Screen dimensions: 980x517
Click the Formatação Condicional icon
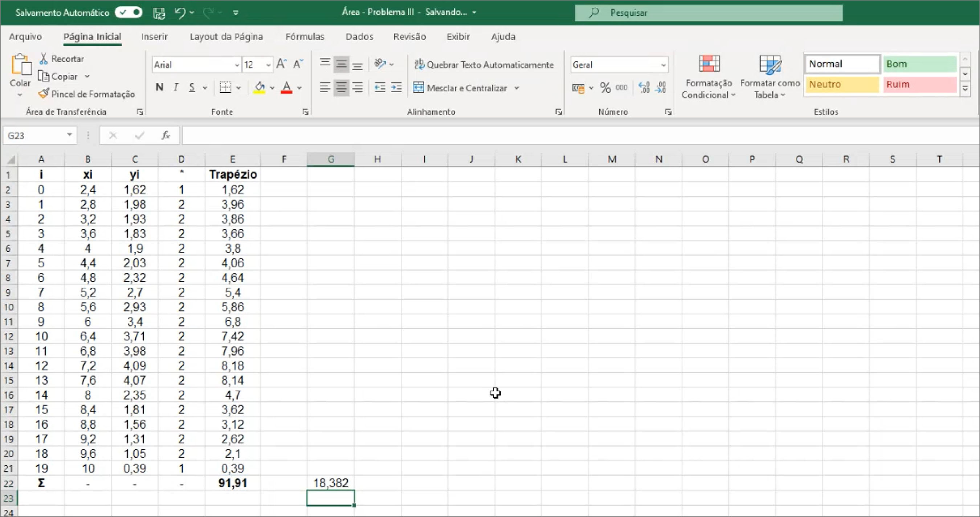[x=709, y=64]
